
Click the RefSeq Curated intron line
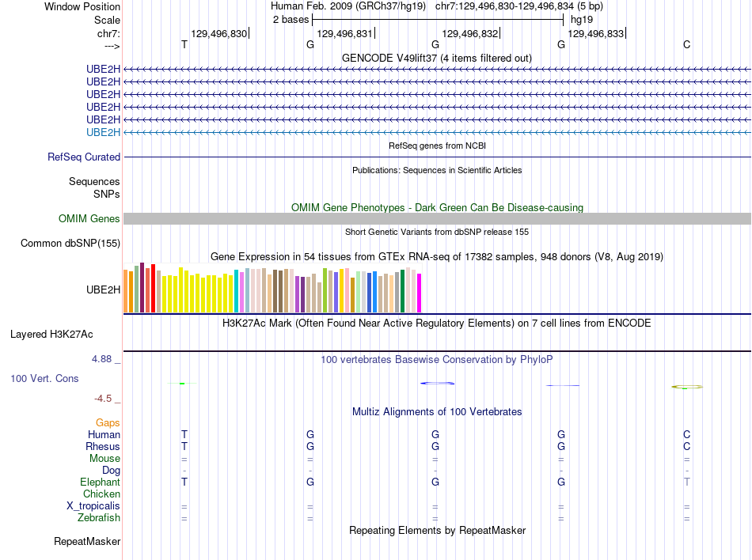click(437, 157)
